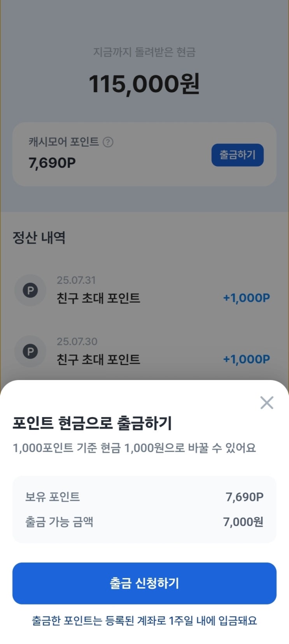Tap the 115,000원 total cash amount
The image size is (289, 644).
point(144,84)
